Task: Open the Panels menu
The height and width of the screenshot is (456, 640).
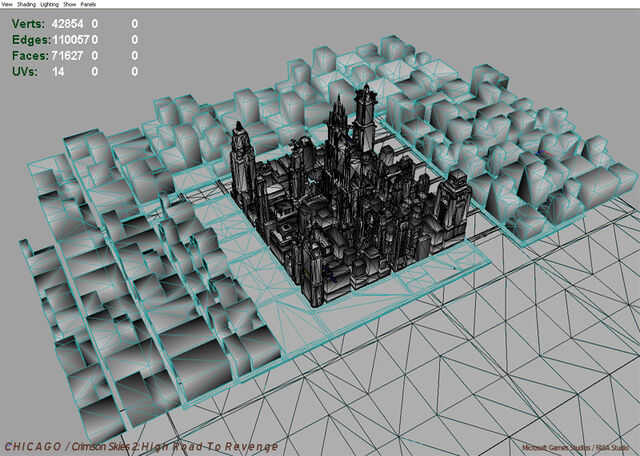Action: click(88, 4)
